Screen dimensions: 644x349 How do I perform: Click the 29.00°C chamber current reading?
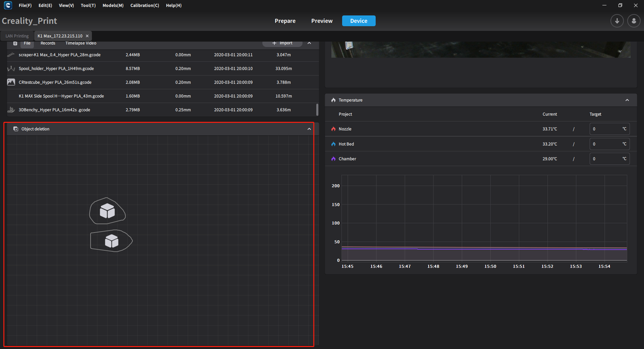point(550,159)
